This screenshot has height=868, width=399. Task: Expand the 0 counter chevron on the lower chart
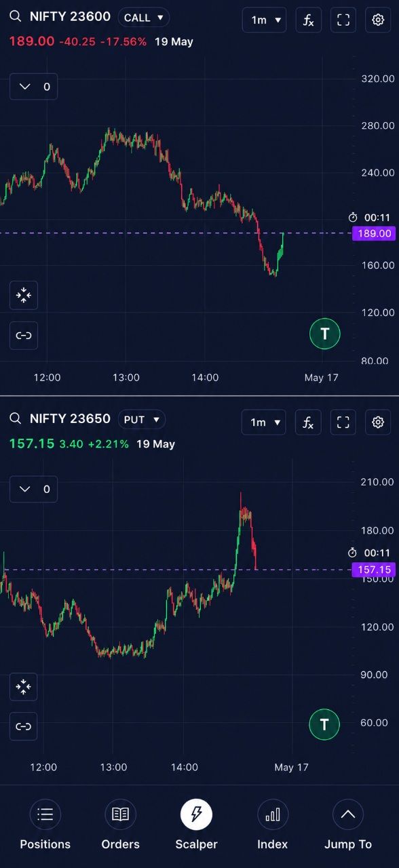click(34, 489)
